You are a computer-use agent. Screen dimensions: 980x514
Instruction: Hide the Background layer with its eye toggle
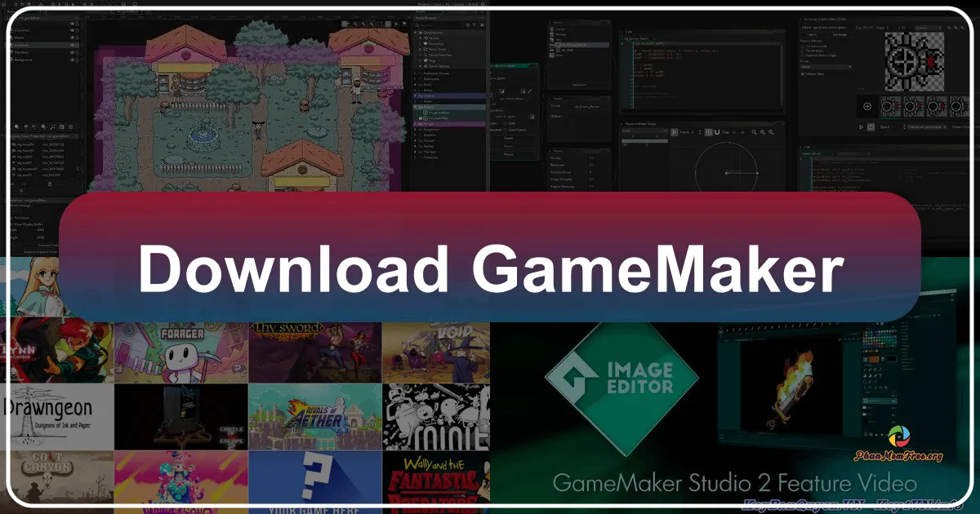(x=71, y=60)
